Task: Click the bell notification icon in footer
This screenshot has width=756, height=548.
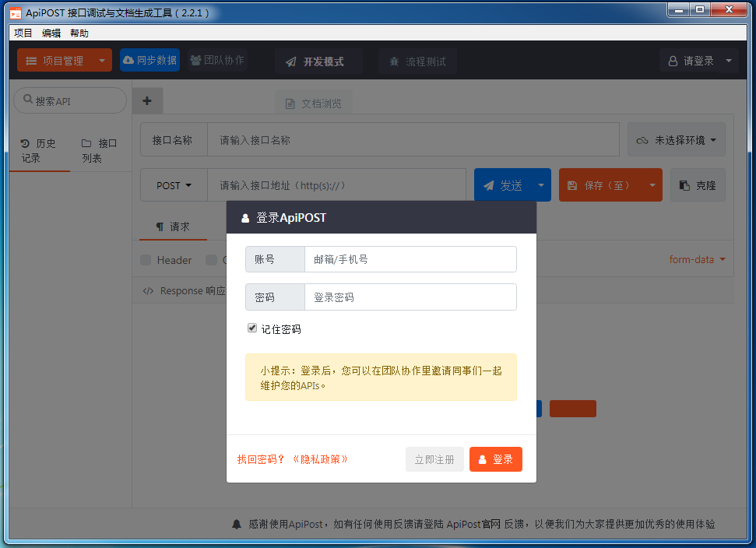Action: click(237, 524)
